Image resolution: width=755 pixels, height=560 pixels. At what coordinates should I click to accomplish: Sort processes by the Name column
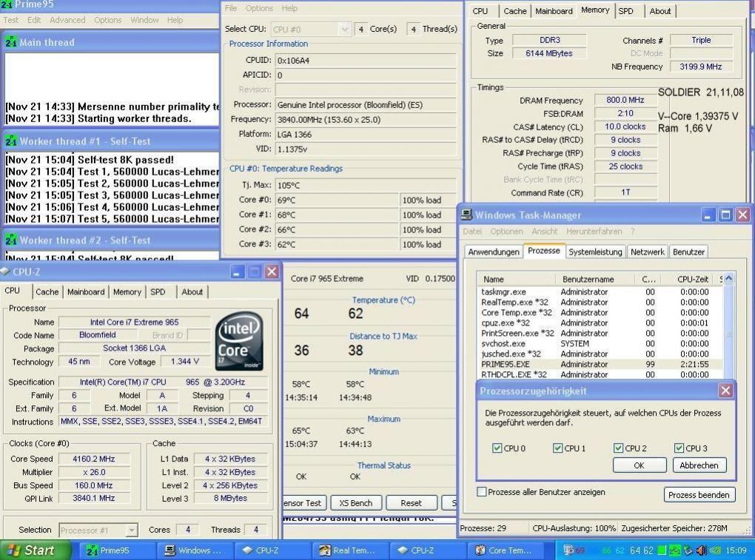tap(517, 279)
